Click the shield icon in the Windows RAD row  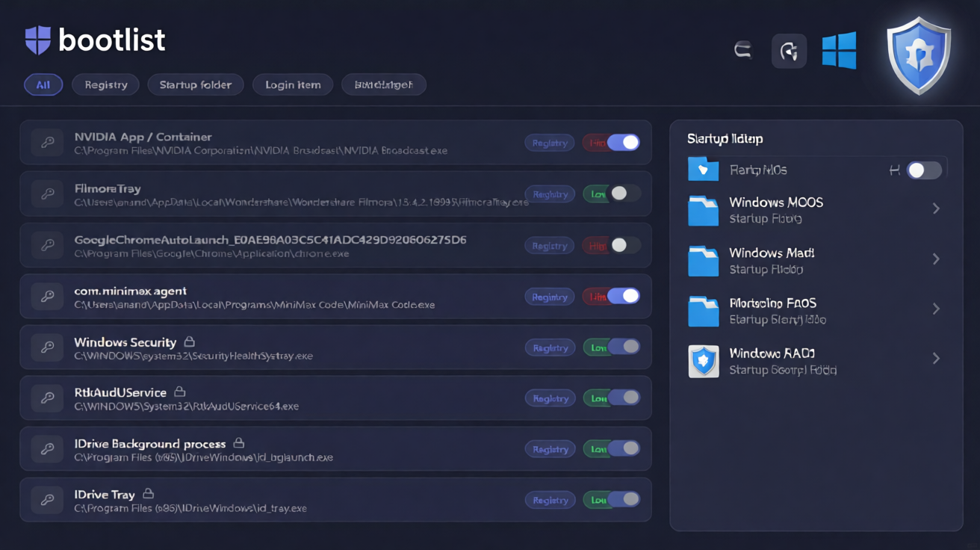703,361
